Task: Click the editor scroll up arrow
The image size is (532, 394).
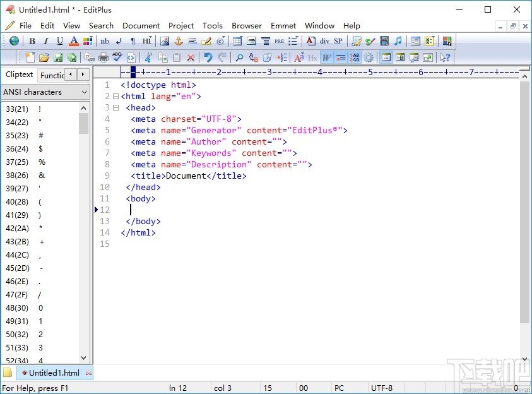Action: click(x=524, y=76)
